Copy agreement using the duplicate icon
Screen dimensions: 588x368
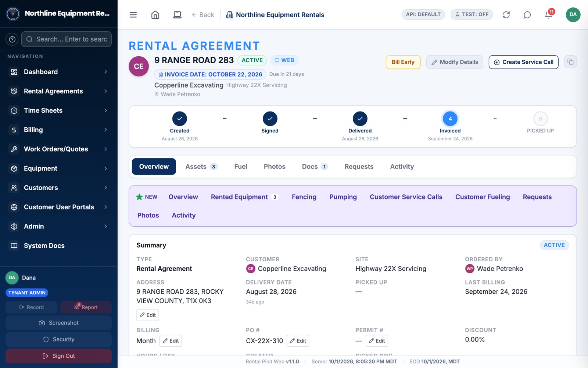coord(570,62)
